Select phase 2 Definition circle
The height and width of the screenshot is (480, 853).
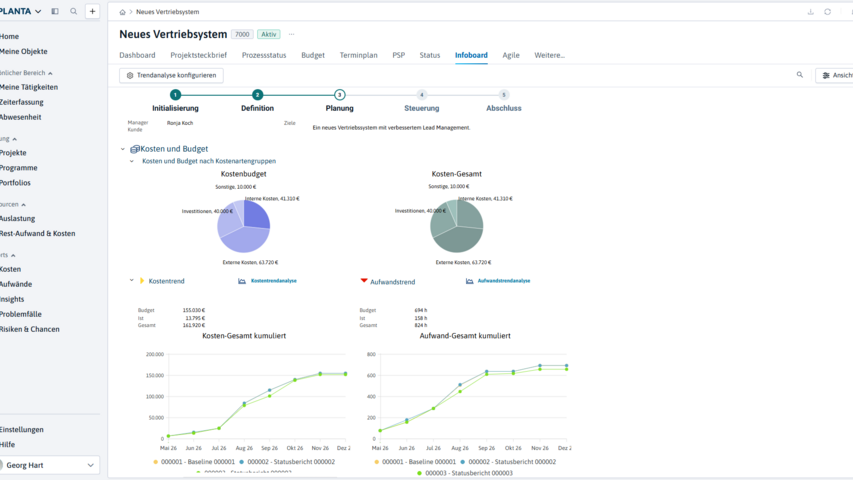[257, 95]
